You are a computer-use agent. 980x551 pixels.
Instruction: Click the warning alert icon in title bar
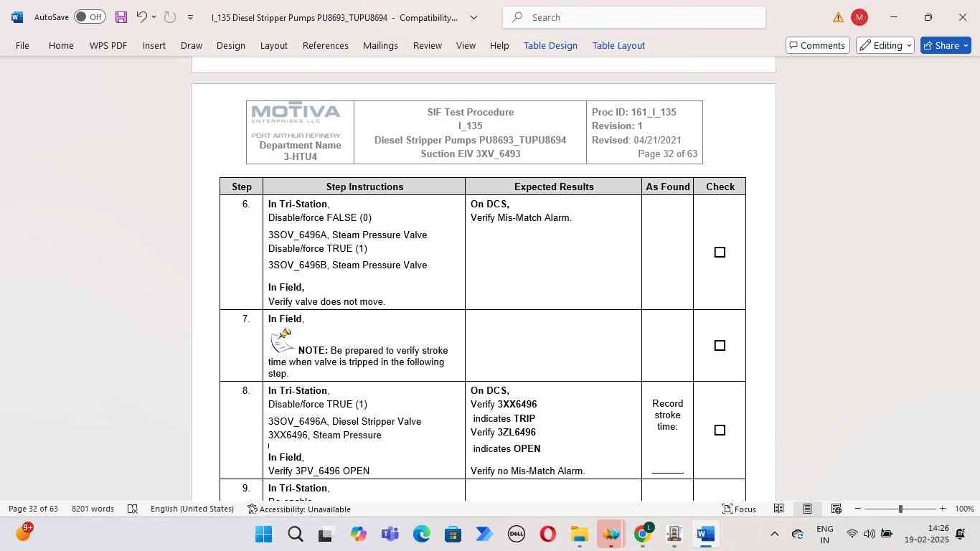838,17
